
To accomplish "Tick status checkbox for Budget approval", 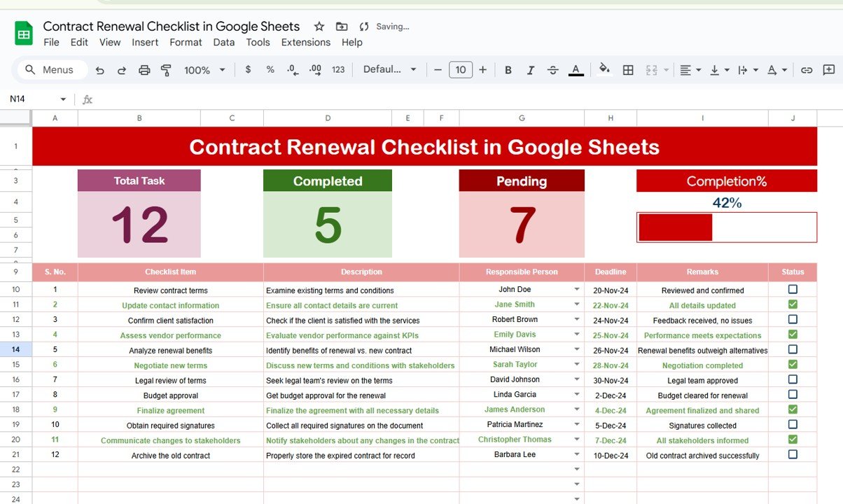I will point(793,394).
